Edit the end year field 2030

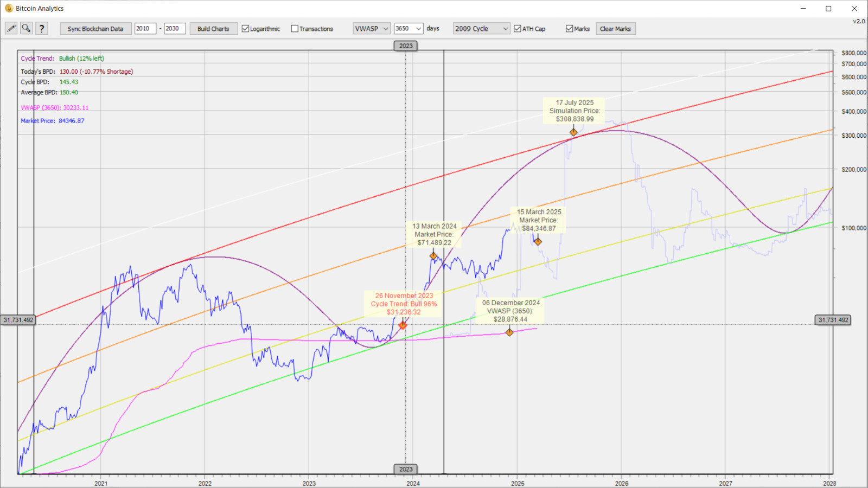coord(175,29)
